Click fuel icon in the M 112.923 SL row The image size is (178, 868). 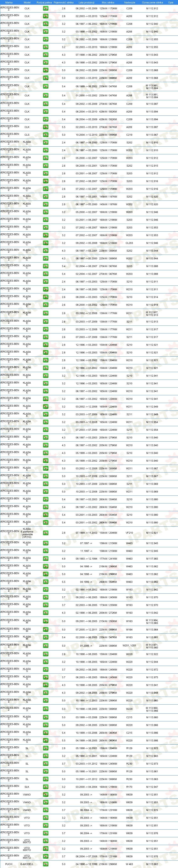pyautogui.click(x=46, y=748)
